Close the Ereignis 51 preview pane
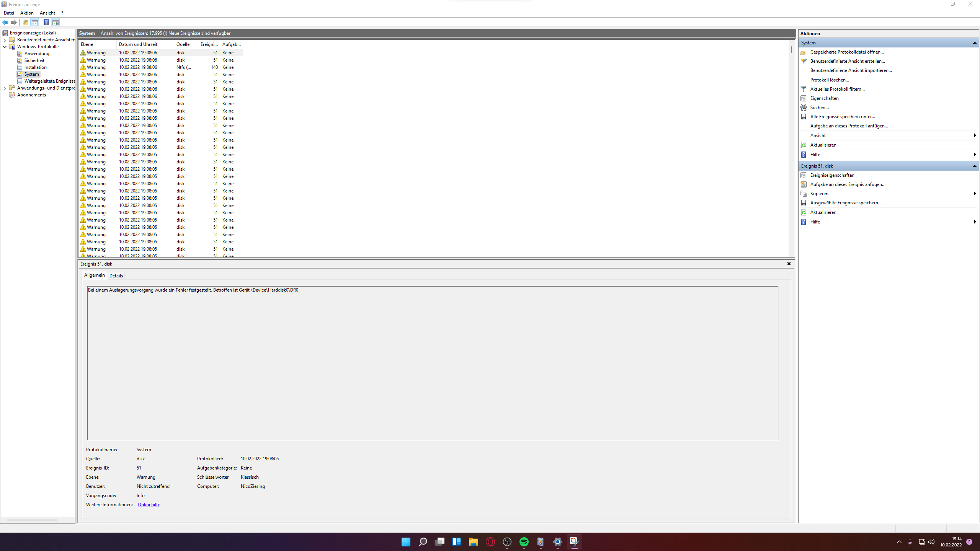Screen dimensions: 980x551 pyautogui.click(x=789, y=264)
